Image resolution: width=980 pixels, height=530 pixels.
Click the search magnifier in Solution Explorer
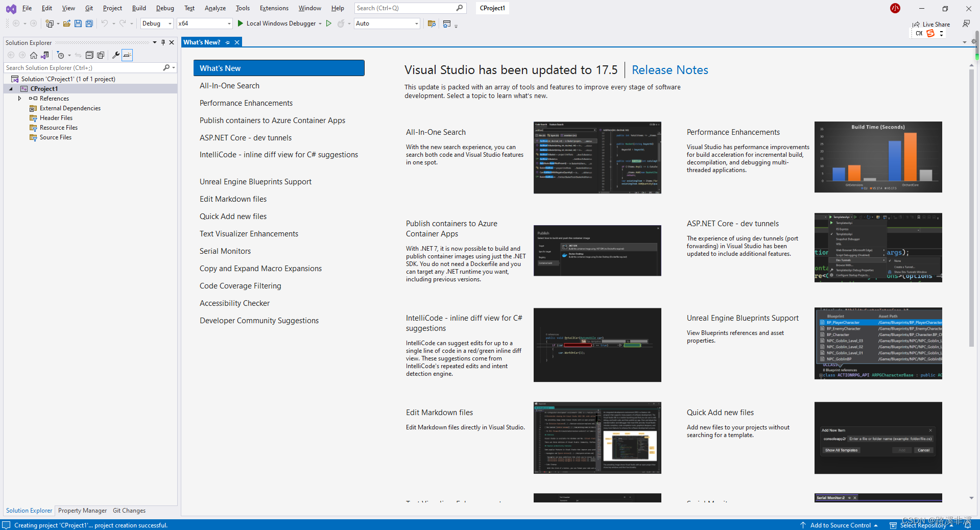click(166, 67)
